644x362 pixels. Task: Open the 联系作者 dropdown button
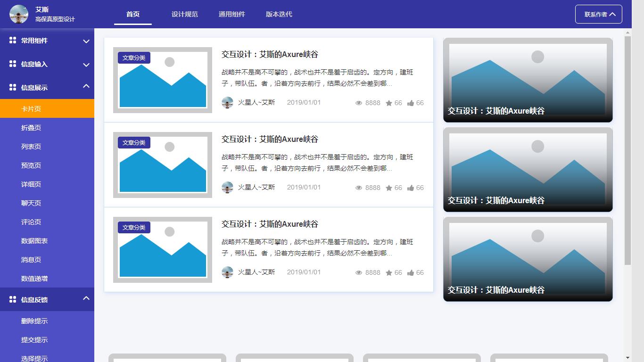(x=599, y=14)
